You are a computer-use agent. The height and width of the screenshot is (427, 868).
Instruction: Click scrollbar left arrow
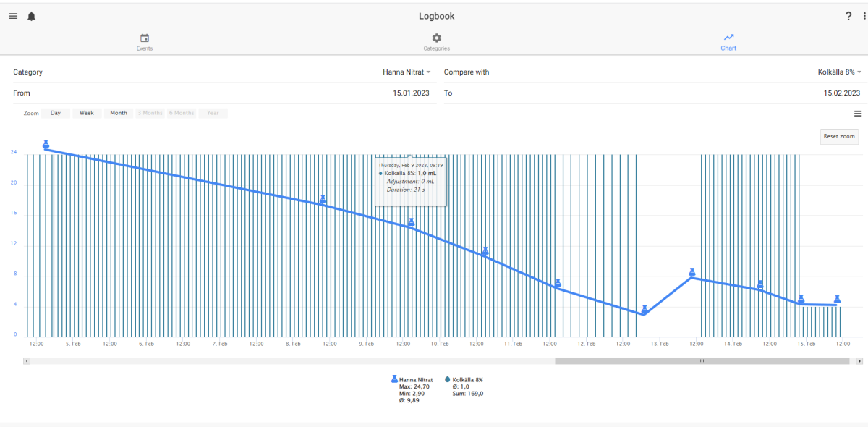[27, 360]
